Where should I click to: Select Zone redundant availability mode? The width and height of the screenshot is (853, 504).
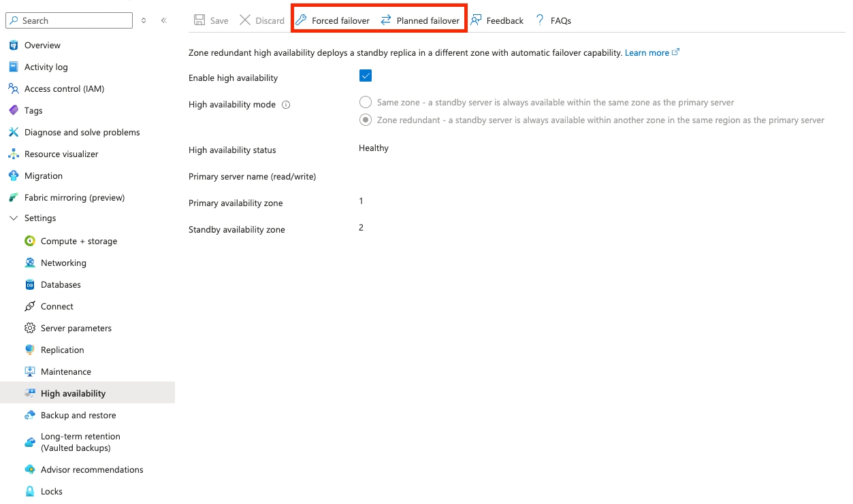[365, 120]
